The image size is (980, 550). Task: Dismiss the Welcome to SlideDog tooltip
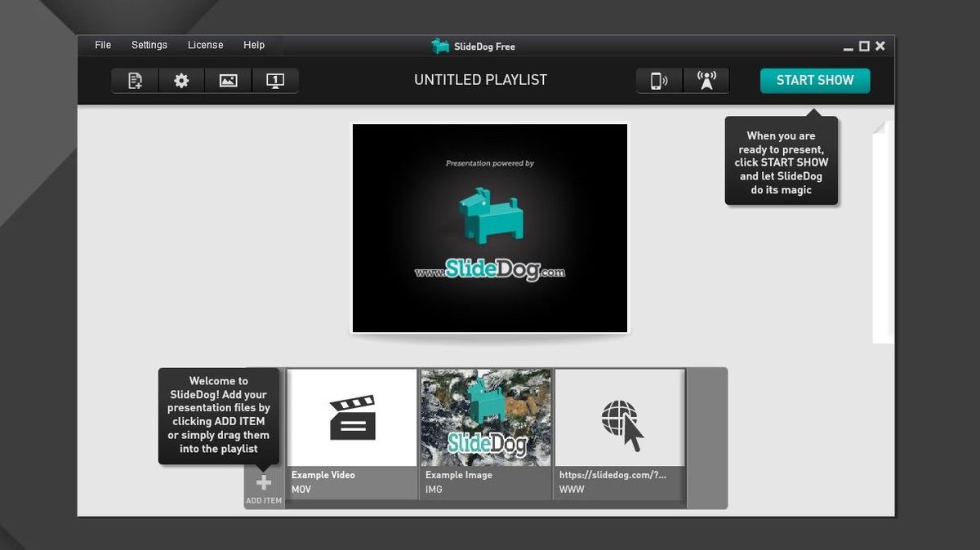click(x=219, y=415)
